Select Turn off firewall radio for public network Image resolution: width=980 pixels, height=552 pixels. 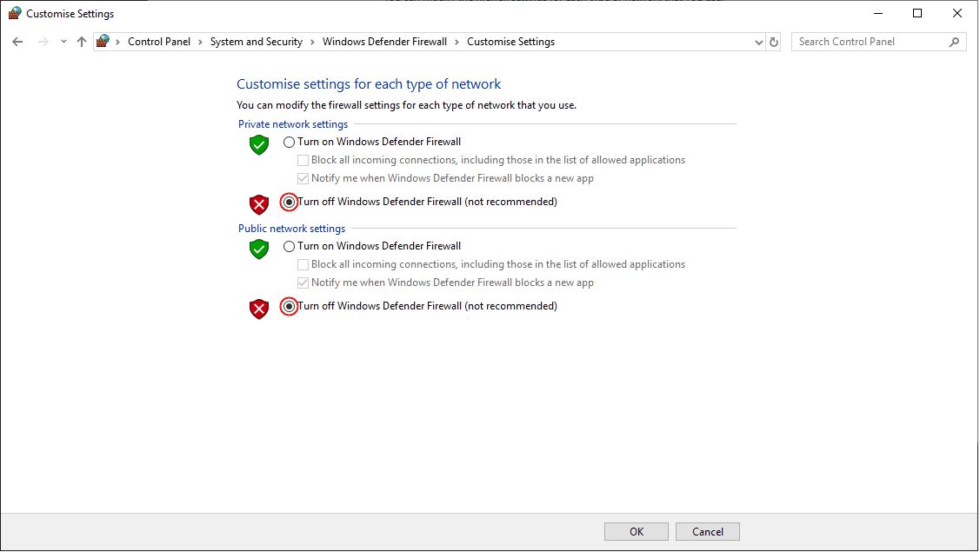tap(290, 306)
